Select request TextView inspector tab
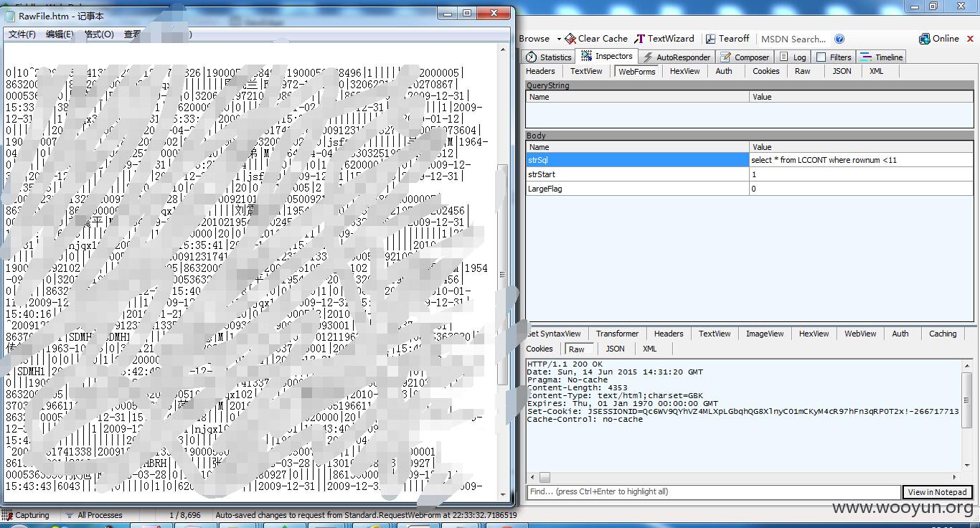Screen dimensions: 980x528 click(586, 71)
